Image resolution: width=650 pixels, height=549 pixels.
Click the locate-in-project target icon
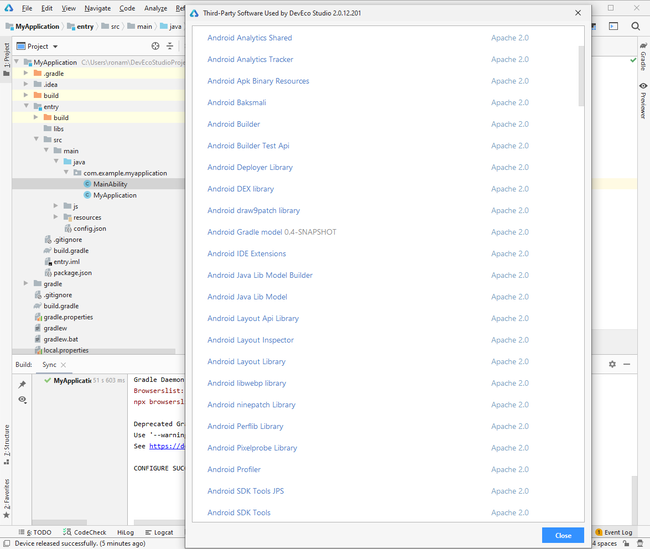[x=155, y=46]
